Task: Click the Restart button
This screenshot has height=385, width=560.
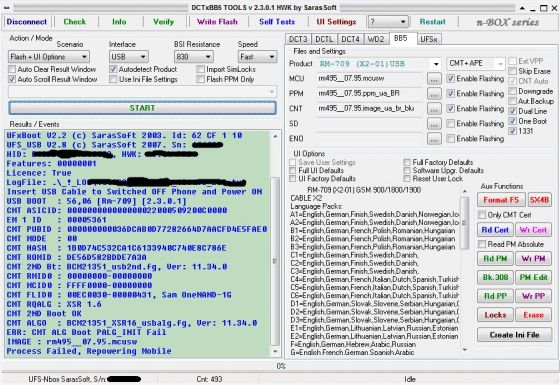Action: pos(432,22)
